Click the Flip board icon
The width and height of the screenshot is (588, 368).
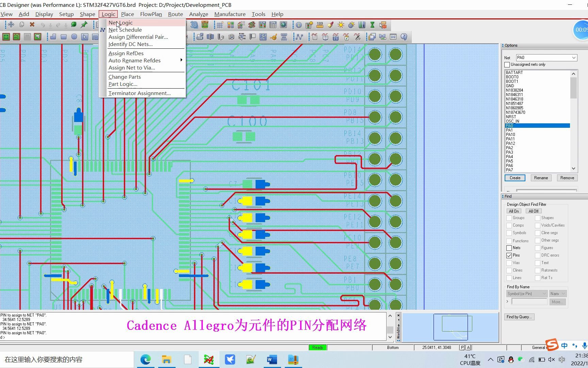[x=205, y=25]
